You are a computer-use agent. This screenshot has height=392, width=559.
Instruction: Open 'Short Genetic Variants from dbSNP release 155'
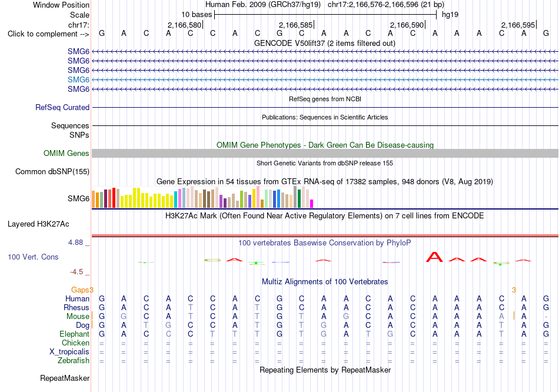pyautogui.click(x=325, y=164)
